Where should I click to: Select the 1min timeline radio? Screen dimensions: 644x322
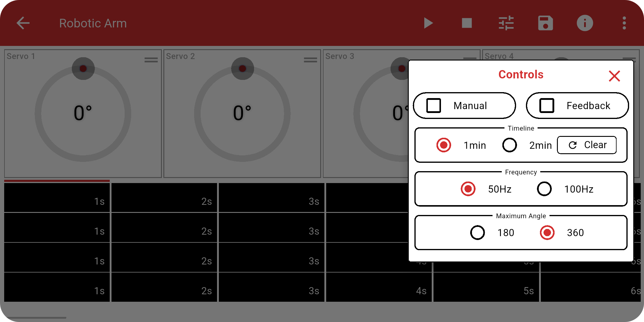[x=444, y=145]
